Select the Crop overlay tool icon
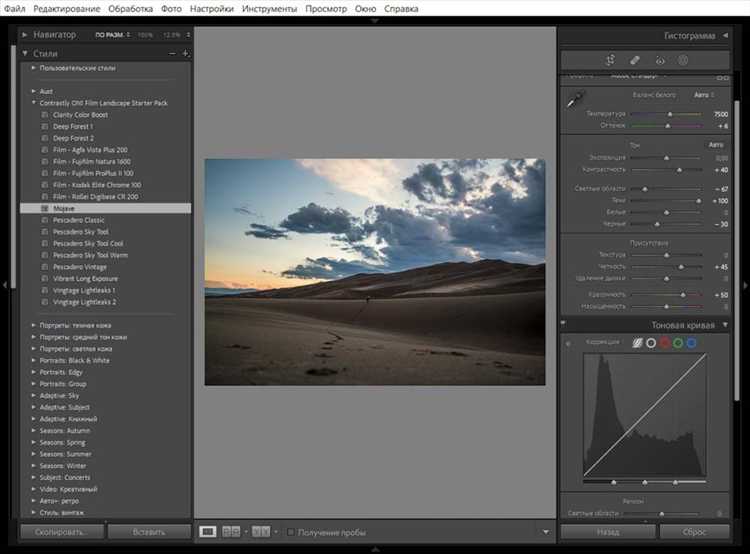The height and width of the screenshot is (554, 750). [x=610, y=60]
